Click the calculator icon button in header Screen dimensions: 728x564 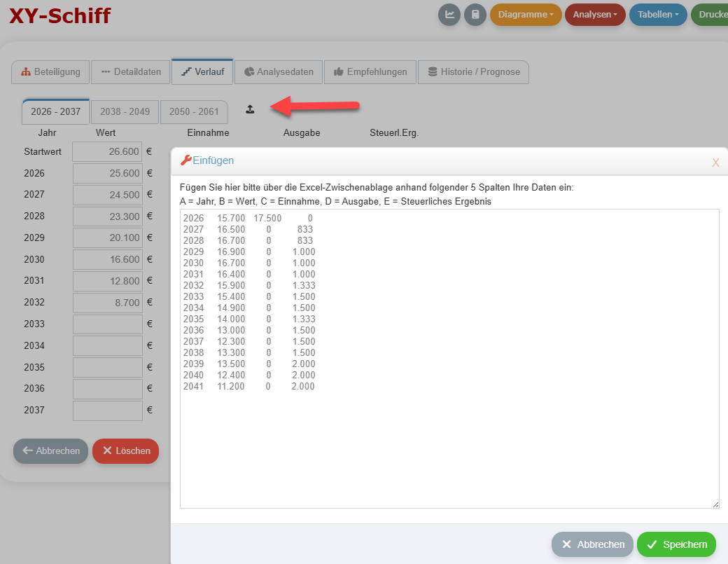(475, 15)
